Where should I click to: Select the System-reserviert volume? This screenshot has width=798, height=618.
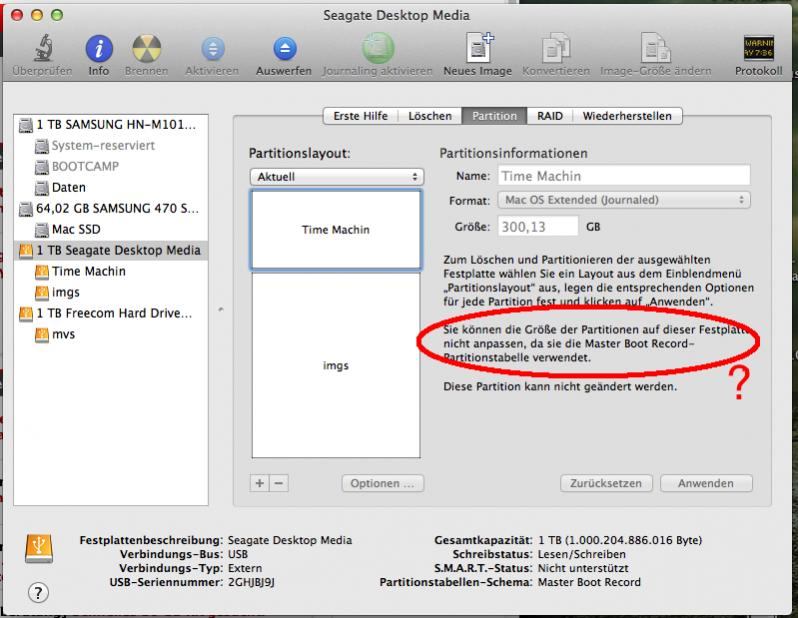(x=111, y=146)
